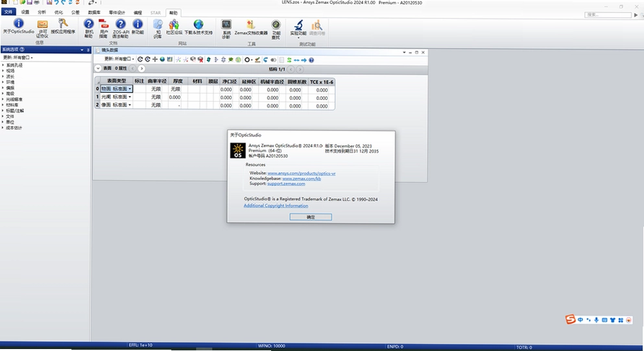
Task: Open surface type dropdown for 像面 row
Action: [130, 105]
